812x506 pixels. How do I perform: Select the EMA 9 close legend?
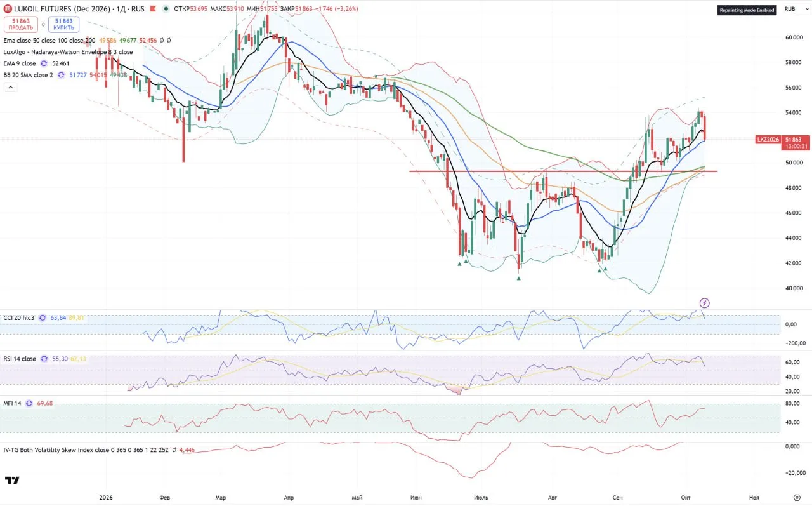coord(20,63)
